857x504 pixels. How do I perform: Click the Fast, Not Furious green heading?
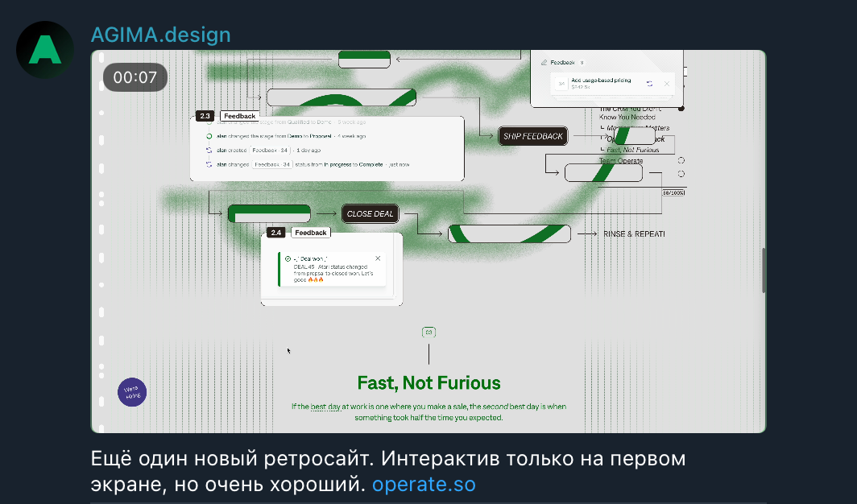point(428,382)
